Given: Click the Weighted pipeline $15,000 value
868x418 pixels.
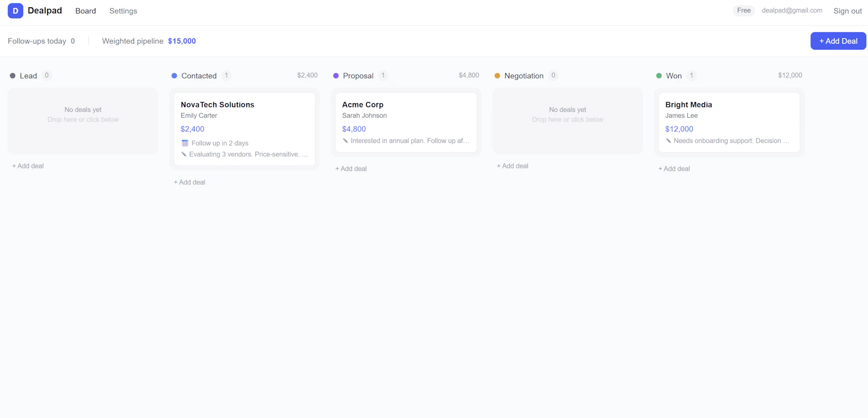Looking at the screenshot, I should click(182, 41).
